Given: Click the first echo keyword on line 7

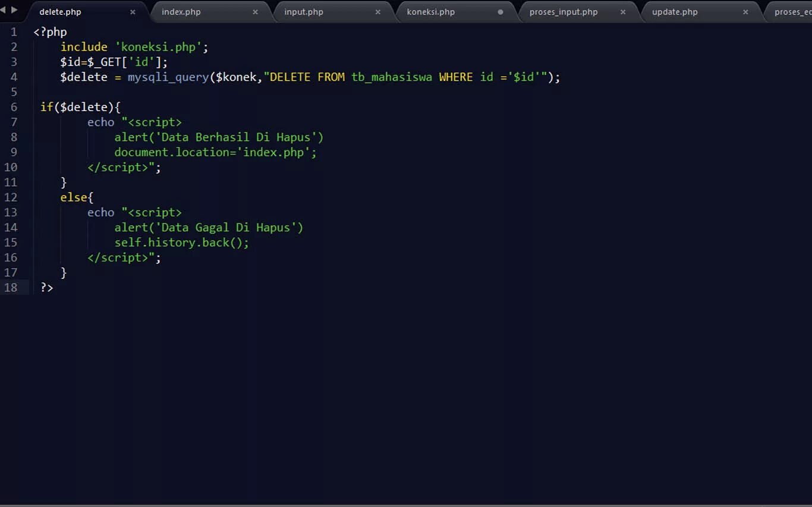Looking at the screenshot, I should point(100,122).
